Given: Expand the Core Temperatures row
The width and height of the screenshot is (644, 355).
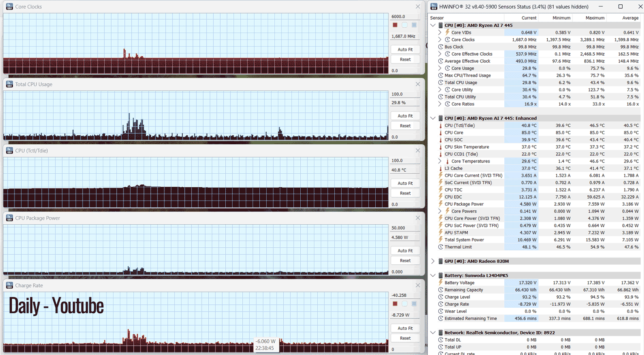Looking at the screenshot, I should (x=440, y=161).
